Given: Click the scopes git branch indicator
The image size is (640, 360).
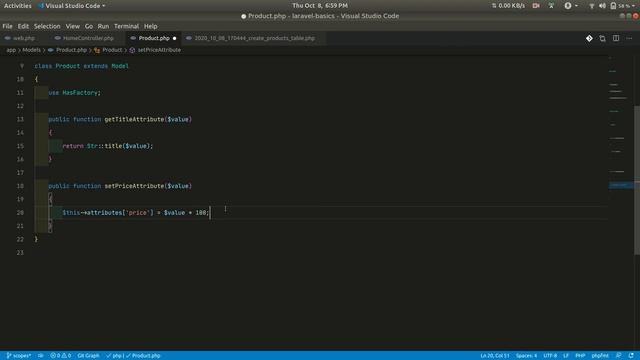Looking at the screenshot, I should (x=19, y=356).
